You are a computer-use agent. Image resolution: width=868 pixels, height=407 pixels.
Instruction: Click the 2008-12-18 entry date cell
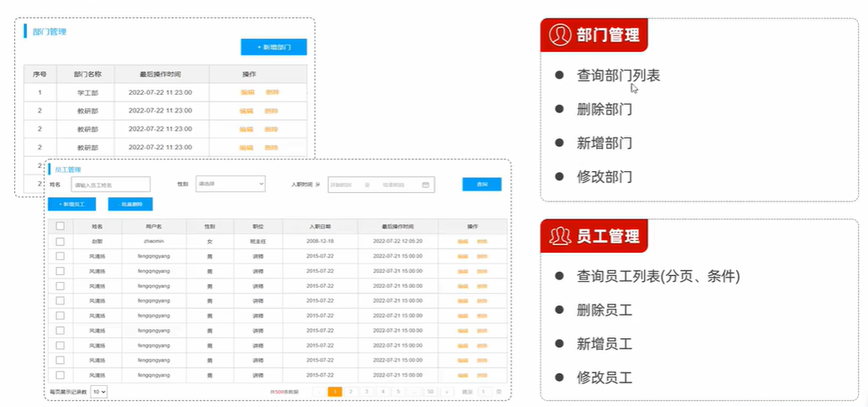[x=320, y=242]
